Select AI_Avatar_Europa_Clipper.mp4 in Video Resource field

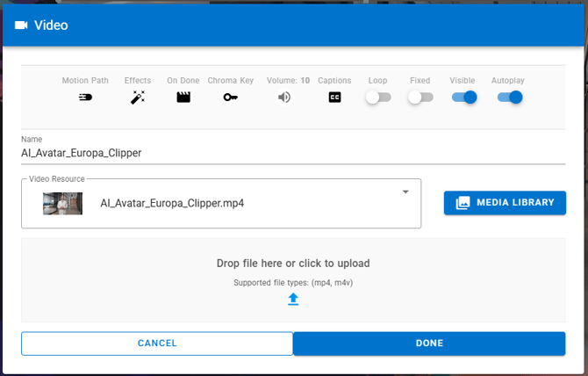click(172, 203)
